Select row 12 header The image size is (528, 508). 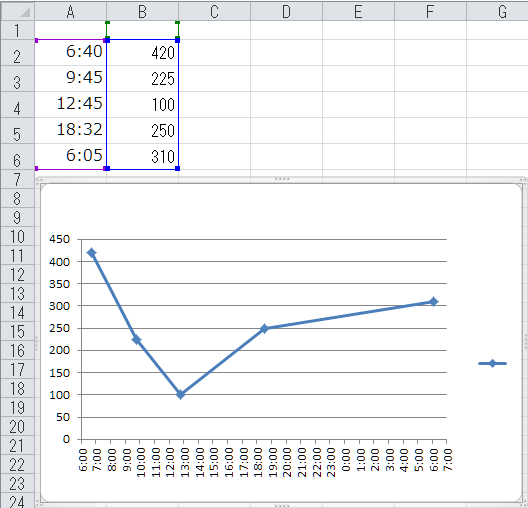coord(18,274)
